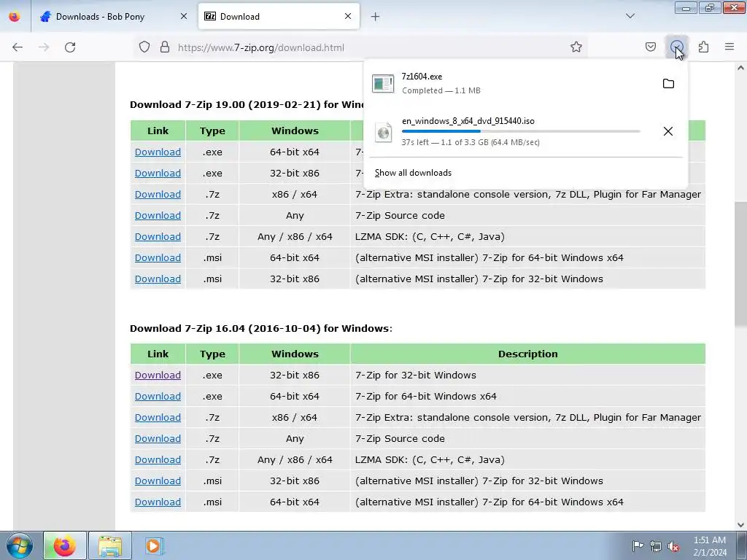Screen dimensions: 747x560
Task: Show 7z1604.exe in its containing folder
Action: point(668,84)
